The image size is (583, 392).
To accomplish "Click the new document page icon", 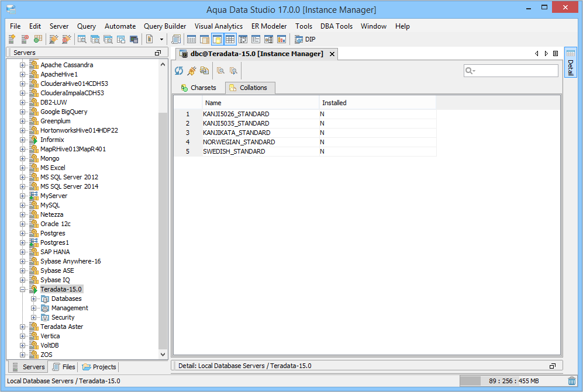I will pos(150,39).
